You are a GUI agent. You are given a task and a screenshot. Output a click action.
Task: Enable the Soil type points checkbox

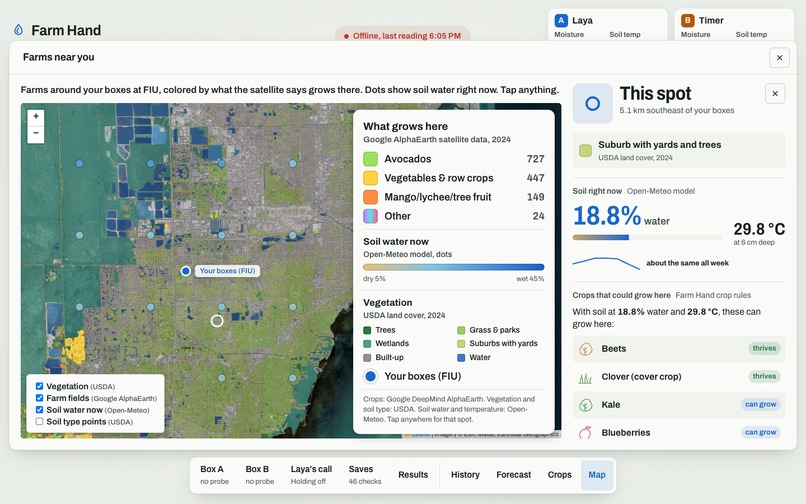[39, 422]
